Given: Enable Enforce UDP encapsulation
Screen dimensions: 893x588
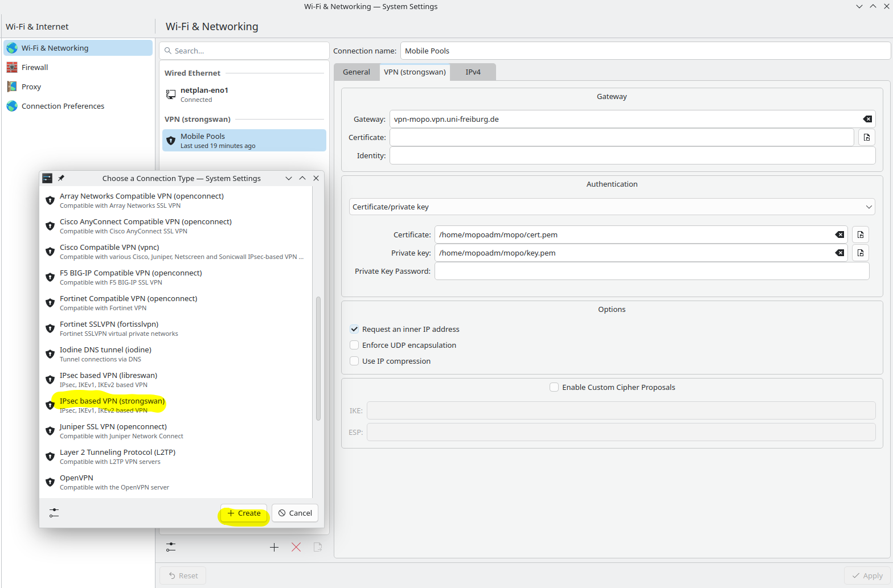Looking at the screenshot, I should [x=354, y=345].
